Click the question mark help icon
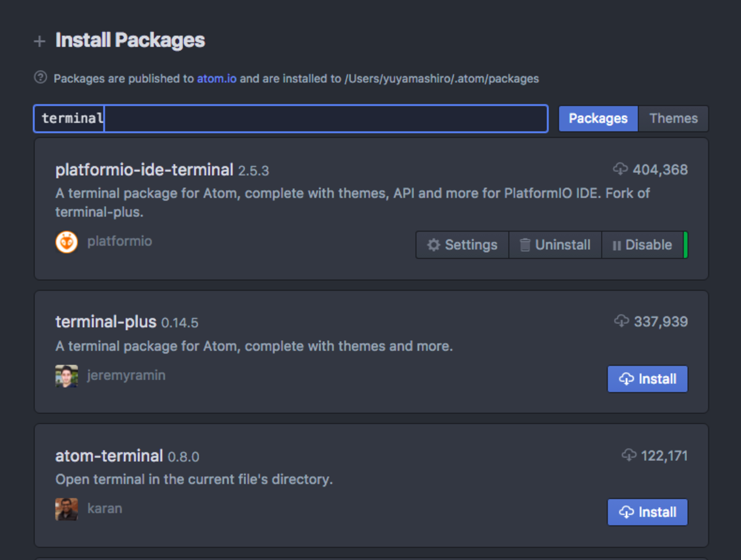 click(41, 78)
